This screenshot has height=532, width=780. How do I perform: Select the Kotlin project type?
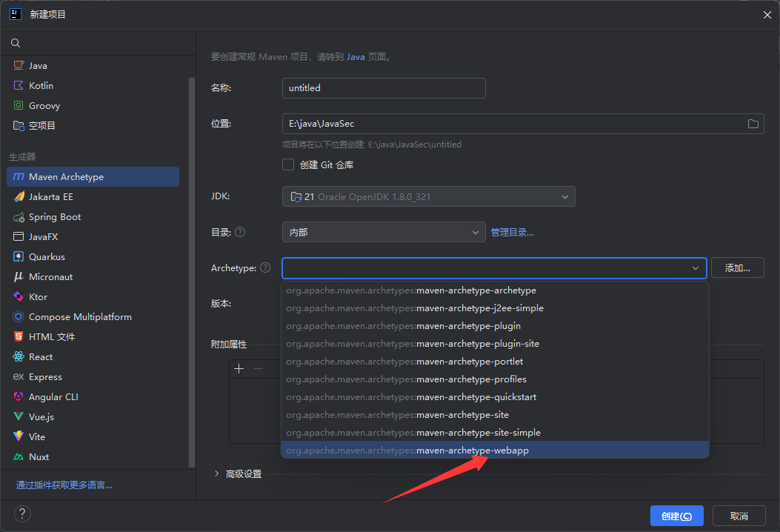coord(93,86)
